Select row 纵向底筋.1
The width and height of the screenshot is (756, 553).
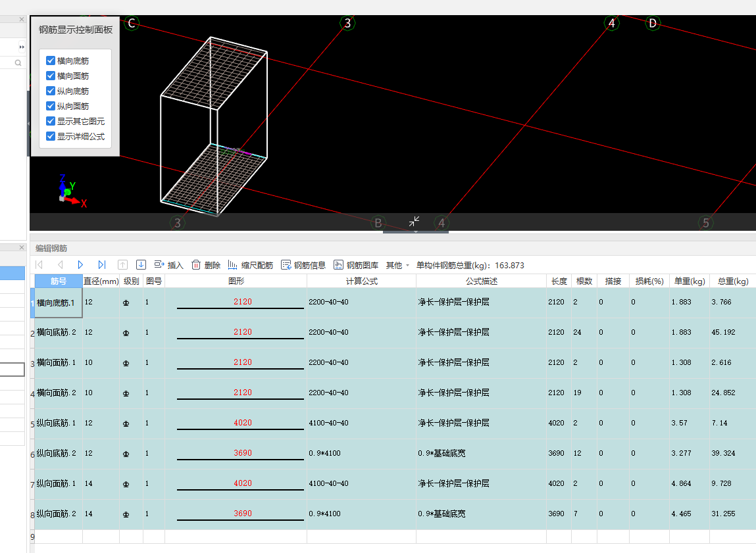coord(393,423)
